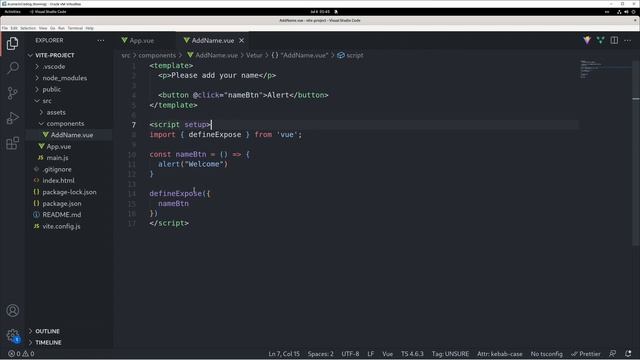This screenshot has height=360, width=640.
Task: Open the Run and Debug view
Action: pos(13,118)
